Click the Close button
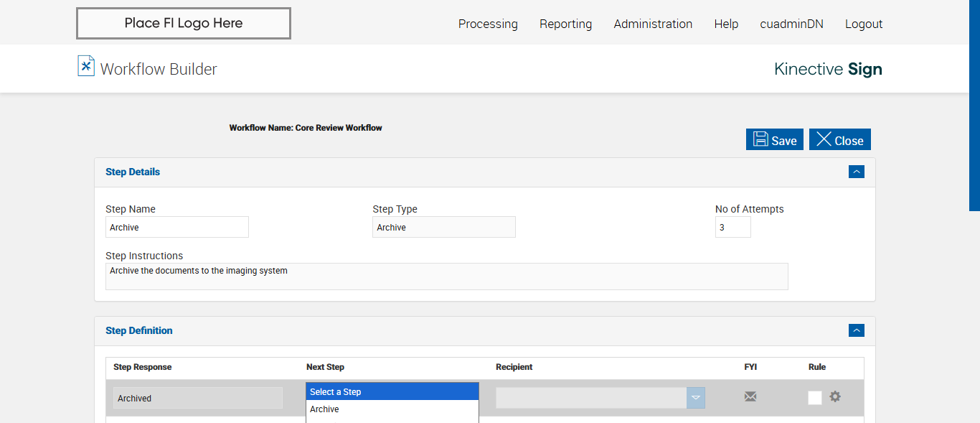Screen dimensions: 980x423 (x=840, y=140)
